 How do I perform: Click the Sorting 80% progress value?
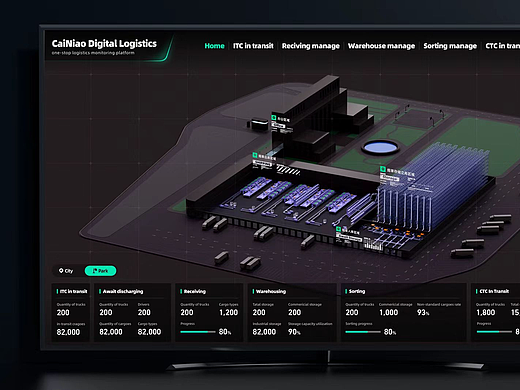(390, 332)
